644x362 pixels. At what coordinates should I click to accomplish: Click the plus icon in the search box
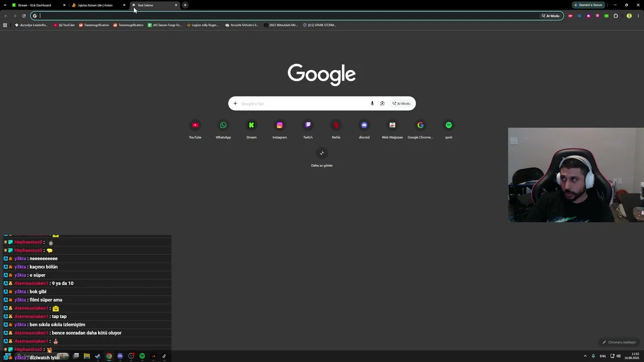tap(235, 104)
